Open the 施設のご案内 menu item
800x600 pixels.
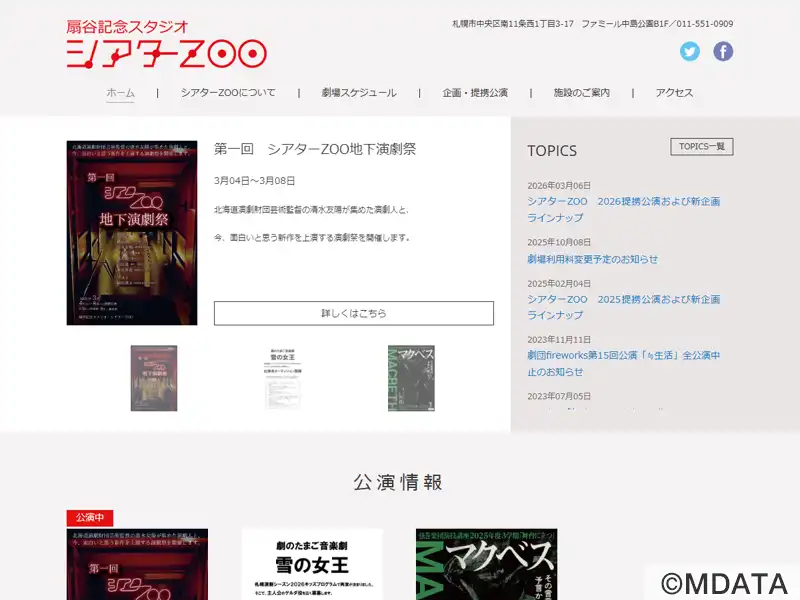tap(582, 93)
